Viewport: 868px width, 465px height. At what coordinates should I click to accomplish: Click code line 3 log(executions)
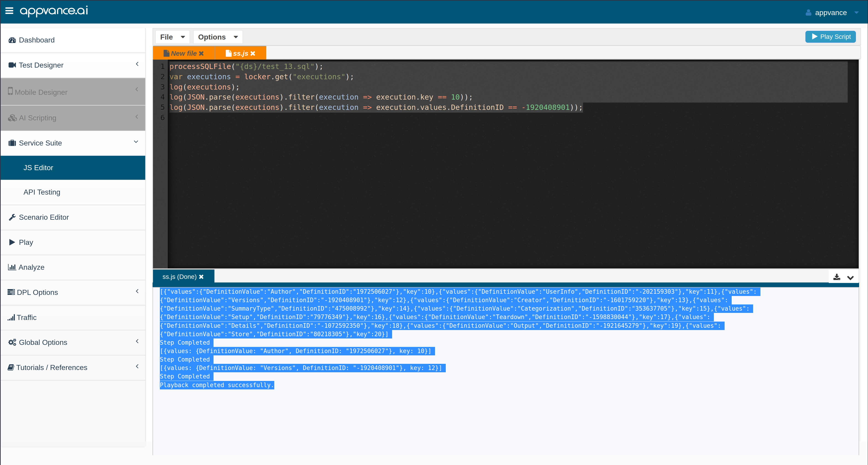click(x=205, y=87)
